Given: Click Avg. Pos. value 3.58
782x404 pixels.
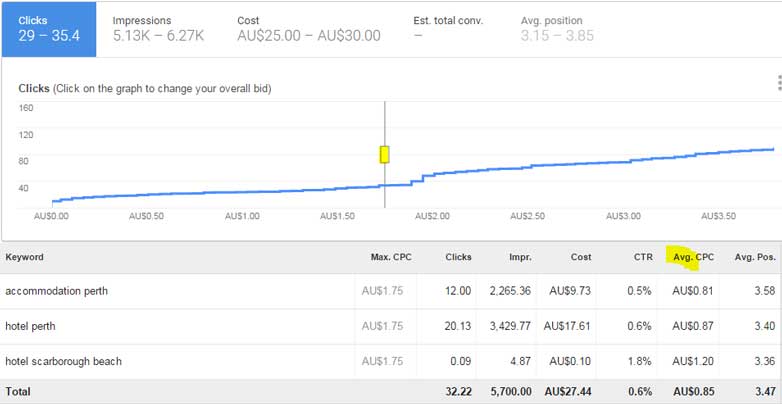Looking at the screenshot, I should pyautogui.click(x=765, y=291).
